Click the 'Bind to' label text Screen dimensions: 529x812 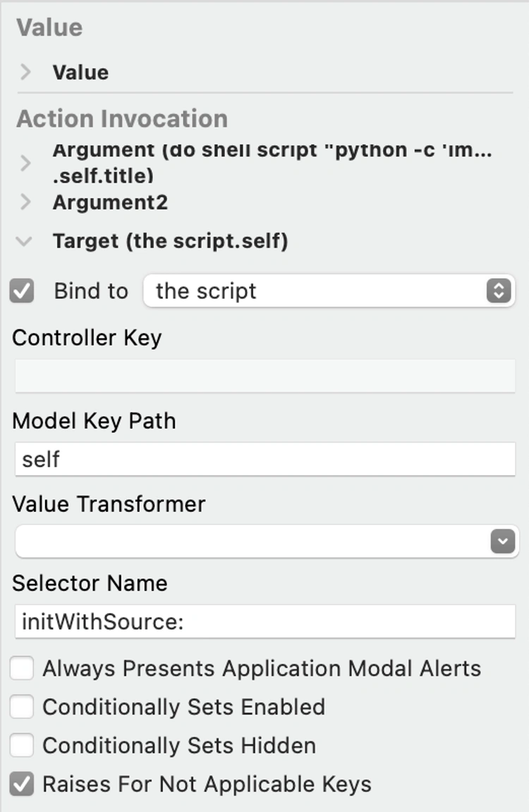pos(90,290)
